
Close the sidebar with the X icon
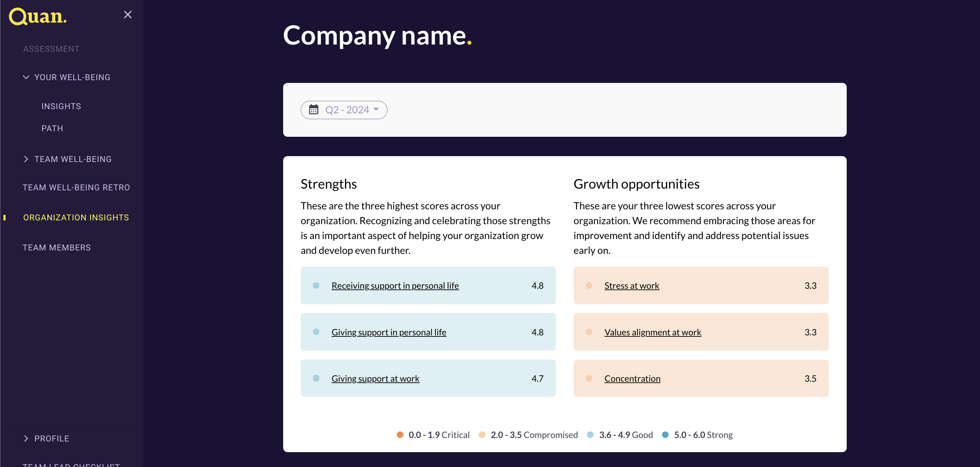(128, 15)
